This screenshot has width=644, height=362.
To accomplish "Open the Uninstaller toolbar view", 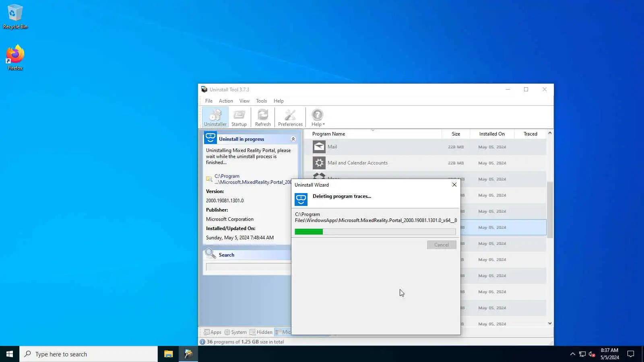I will point(215,117).
